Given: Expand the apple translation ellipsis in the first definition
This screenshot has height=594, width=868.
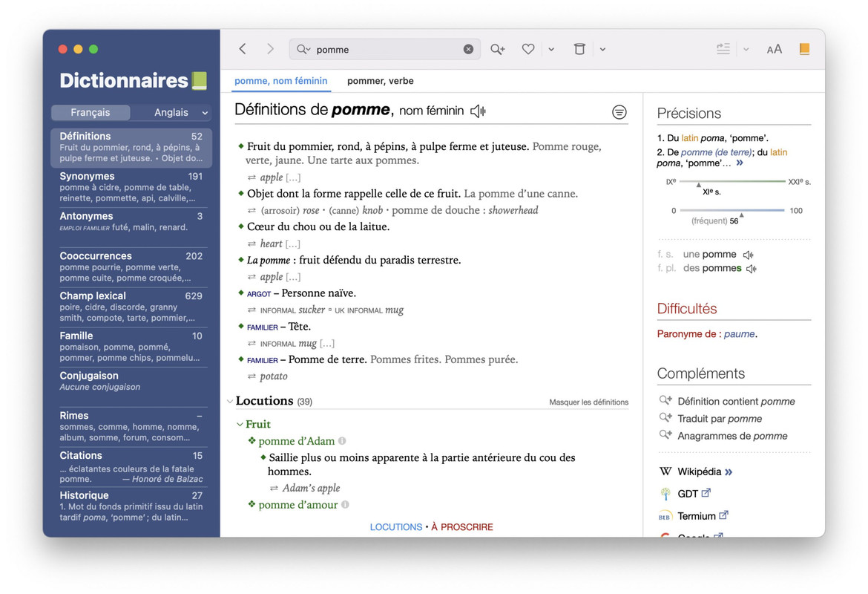Looking at the screenshot, I should [x=293, y=178].
